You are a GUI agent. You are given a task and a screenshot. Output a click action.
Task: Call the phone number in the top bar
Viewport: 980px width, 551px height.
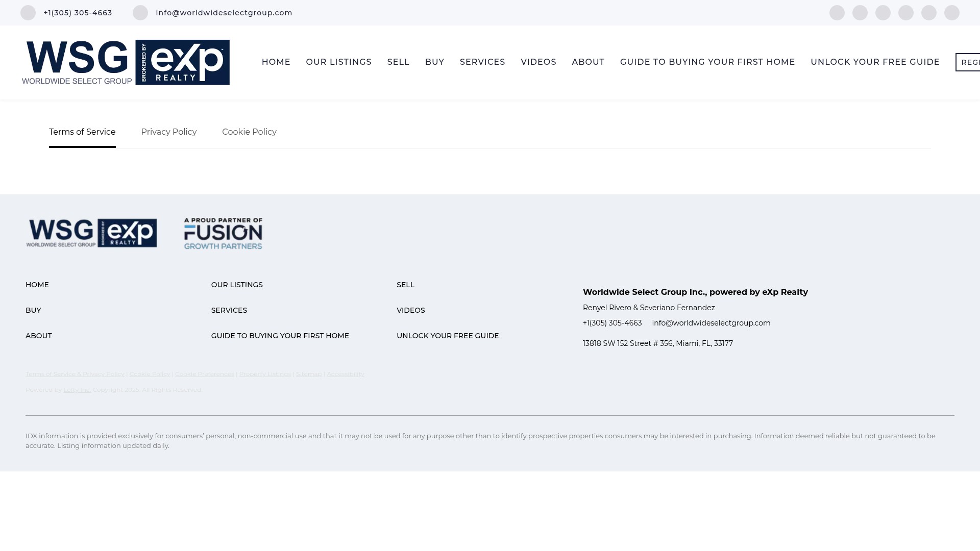[x=78, y=13]
